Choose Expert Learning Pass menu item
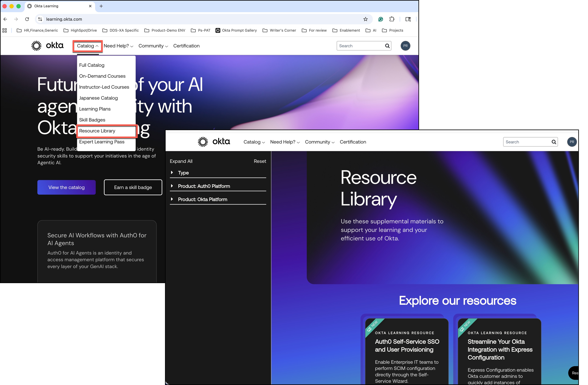Viewport: 588px width, 385px height. pyautogui.click(x=102, y=142)
